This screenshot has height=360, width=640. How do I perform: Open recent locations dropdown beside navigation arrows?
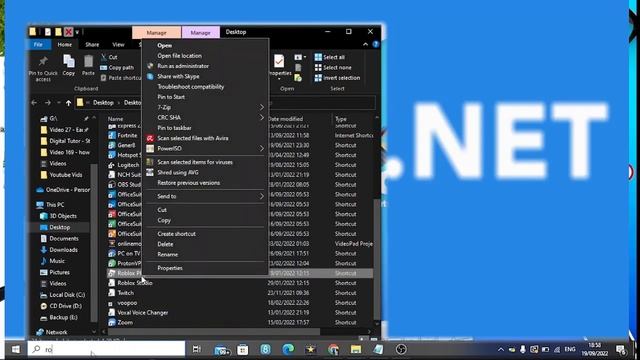[58, 103]
